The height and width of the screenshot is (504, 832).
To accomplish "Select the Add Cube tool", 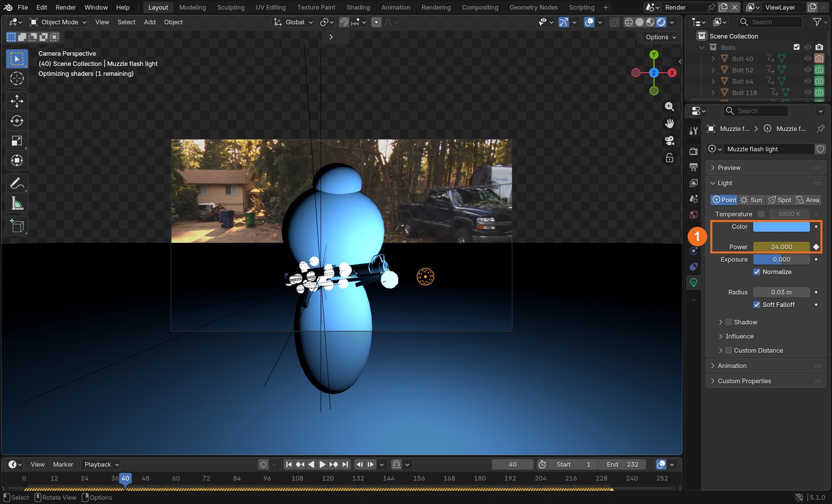I will [x=17, y=226].
